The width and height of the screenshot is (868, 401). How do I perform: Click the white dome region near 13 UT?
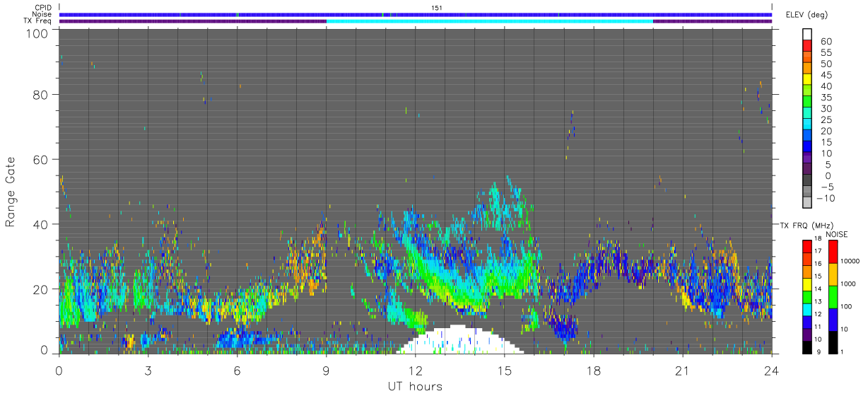(460, 341)
